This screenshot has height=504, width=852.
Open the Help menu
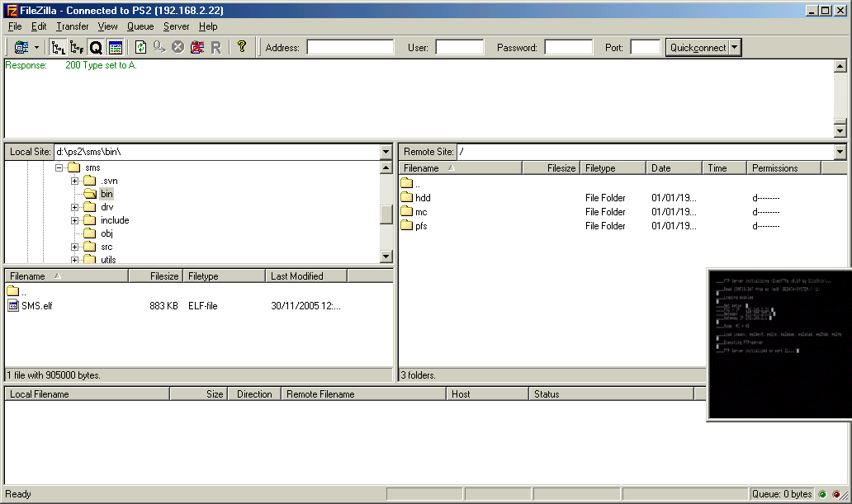coord(207,26)
